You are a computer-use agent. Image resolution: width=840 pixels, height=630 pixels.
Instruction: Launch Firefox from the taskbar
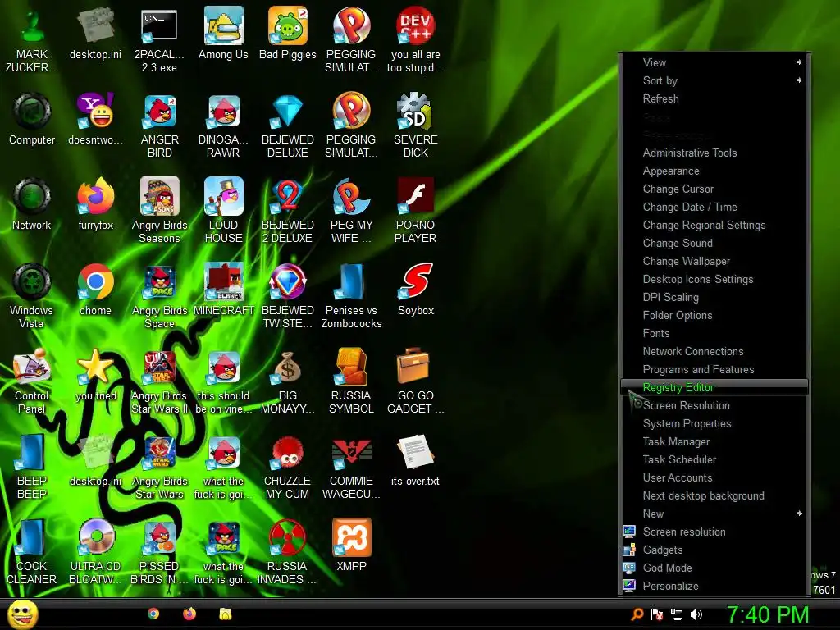point(189,614)
